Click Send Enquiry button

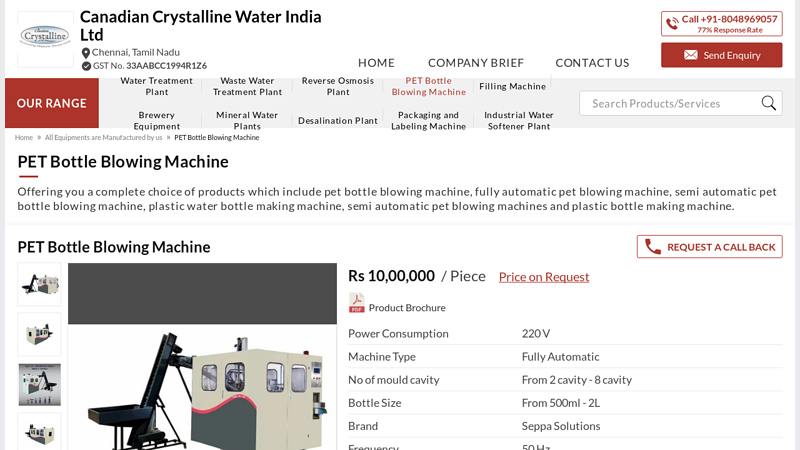721,55
